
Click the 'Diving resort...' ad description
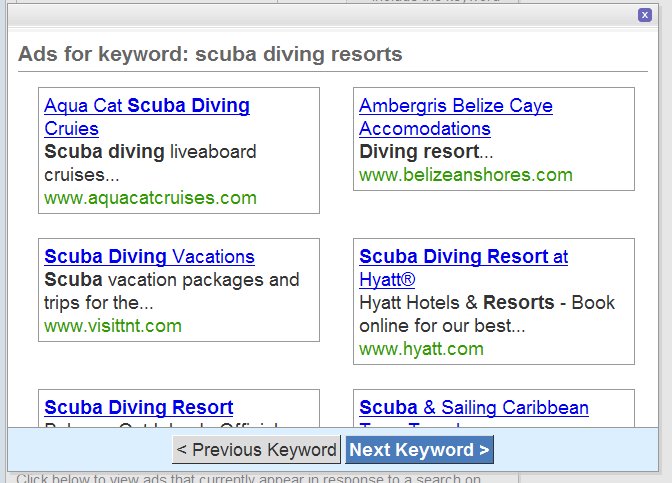pos(426,153)
